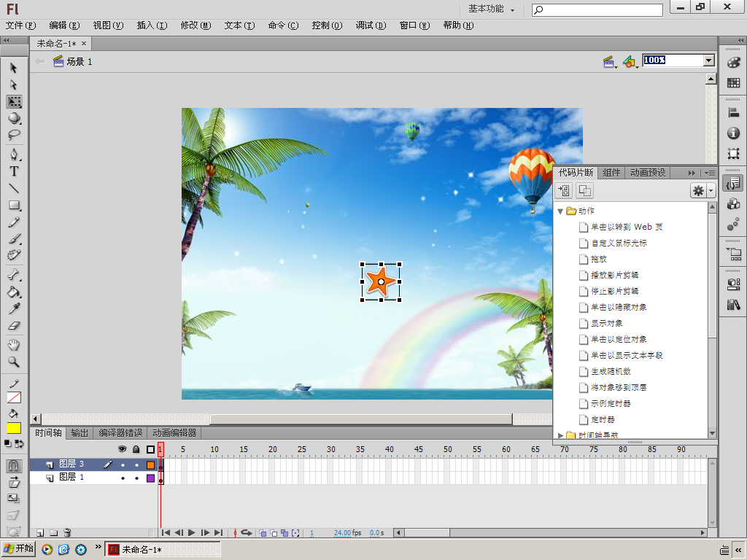The height and width of the screenshot is (560, 747).
Task: Toggle lock dot for 图层 3
Action: [136, 464]
